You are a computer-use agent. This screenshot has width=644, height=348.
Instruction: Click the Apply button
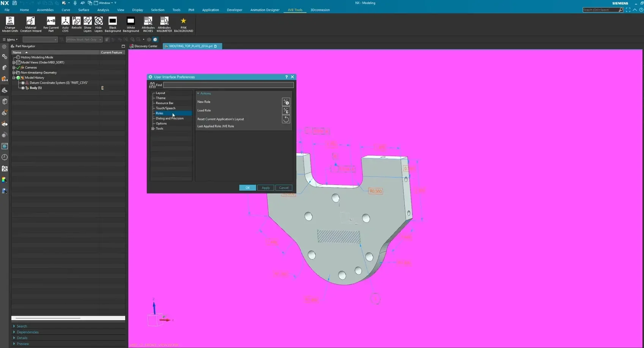pyautogui.click(x=266, y=188)
